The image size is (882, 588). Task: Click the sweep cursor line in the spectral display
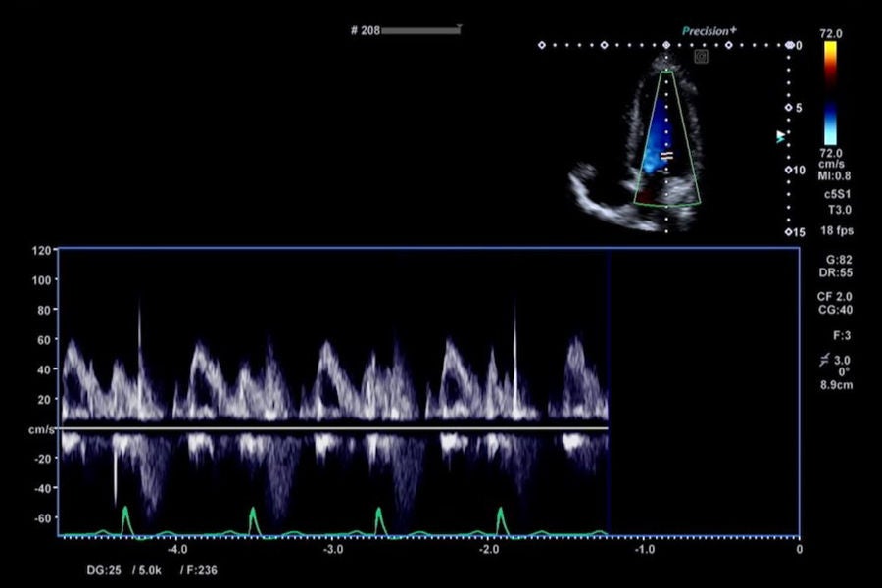(x=609, y=392)
